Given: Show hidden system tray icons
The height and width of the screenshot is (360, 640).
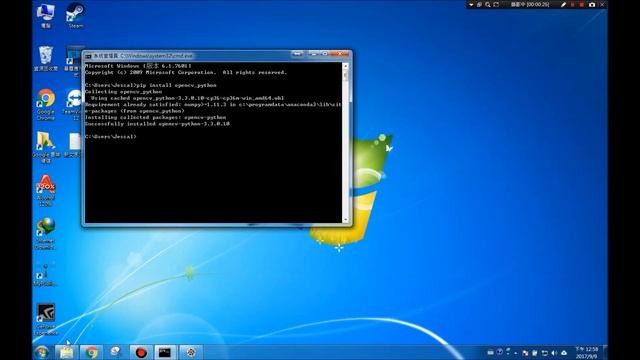Looking at the screenshot, I should pyautogui.click(x=516, y=353).
